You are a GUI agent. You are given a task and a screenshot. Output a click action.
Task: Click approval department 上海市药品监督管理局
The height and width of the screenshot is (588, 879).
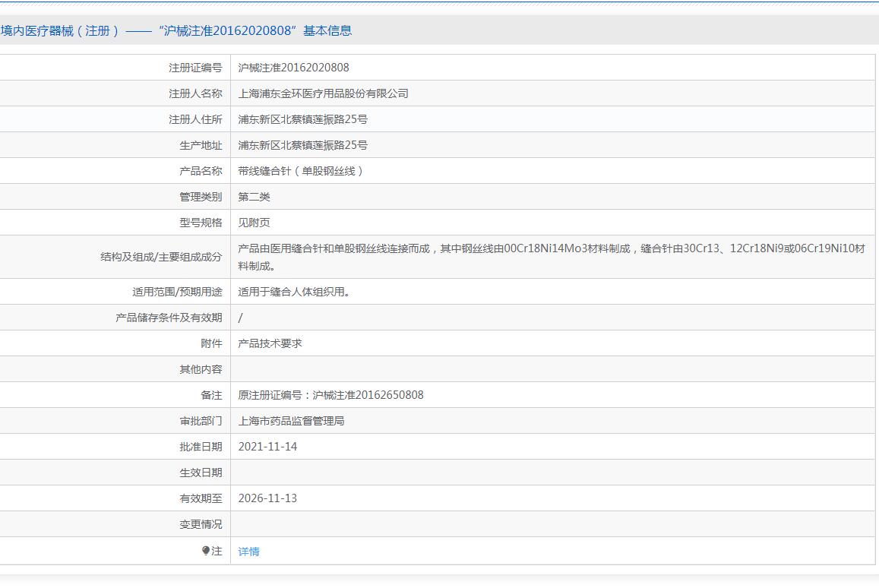click(x=291, y=421)
